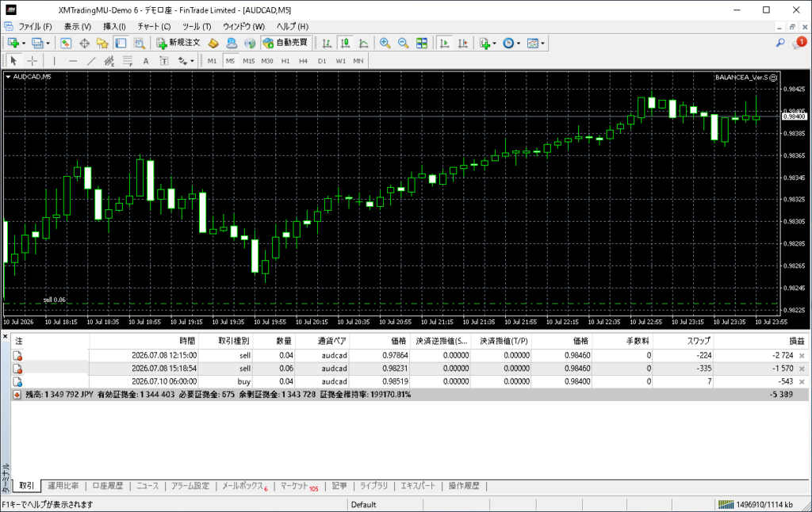The image size is (812, 512).
Task: Open the search magnifier icon
Action: 780,43
